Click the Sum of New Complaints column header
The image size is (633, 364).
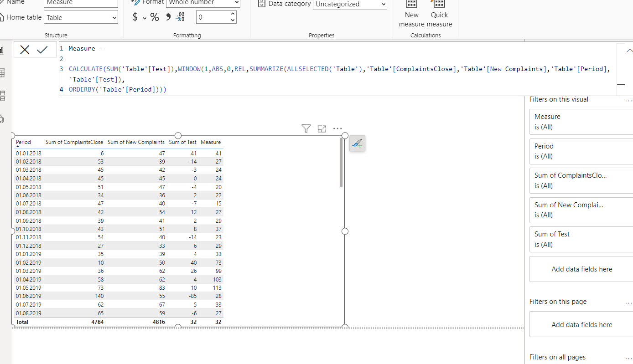[136, 142]
